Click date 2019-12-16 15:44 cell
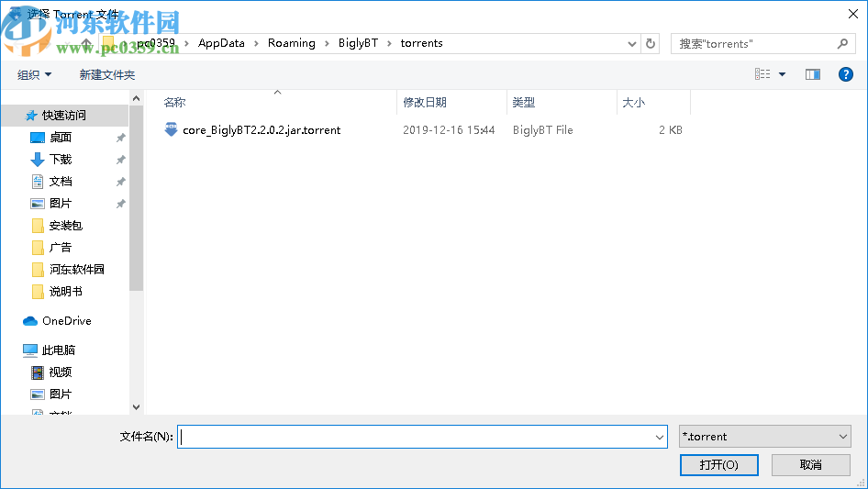This screenshot has height=489, width=868. tap(449, 130)
